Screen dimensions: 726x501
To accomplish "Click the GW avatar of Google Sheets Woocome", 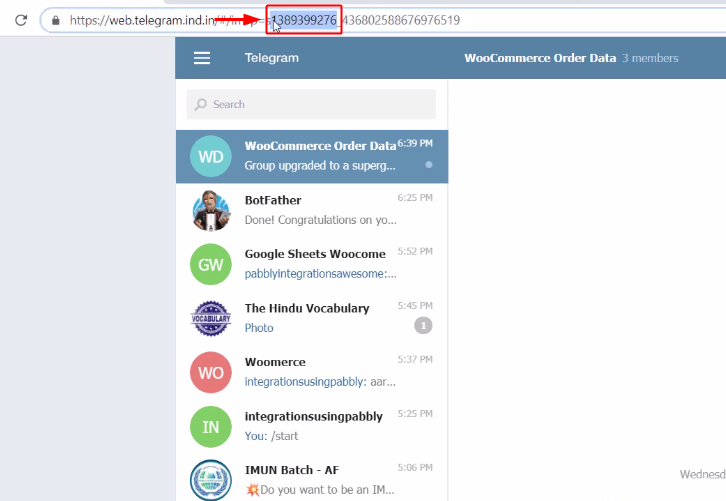I will click(211, 264).
